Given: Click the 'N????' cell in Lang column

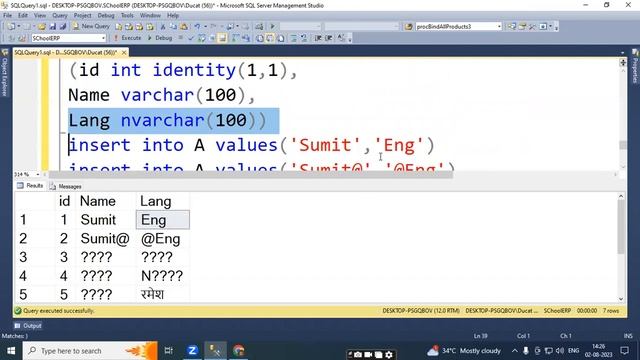Looking at the screenshot, I should pos(162,276).
